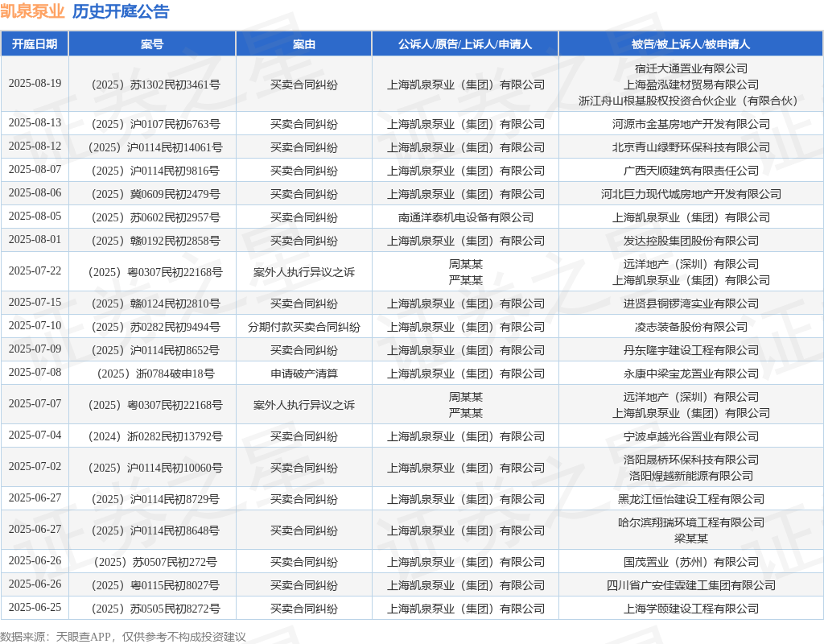Click the 凯泉泵业 title text

click(x=32, y=11)
